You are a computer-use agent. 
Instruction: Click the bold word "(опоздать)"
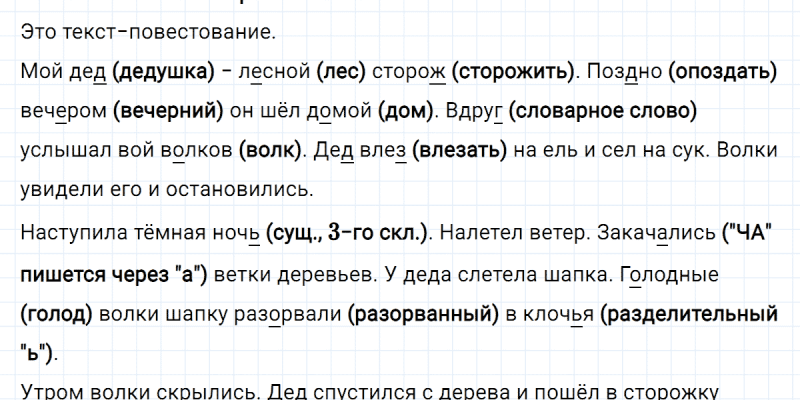(x=721, y=72)
